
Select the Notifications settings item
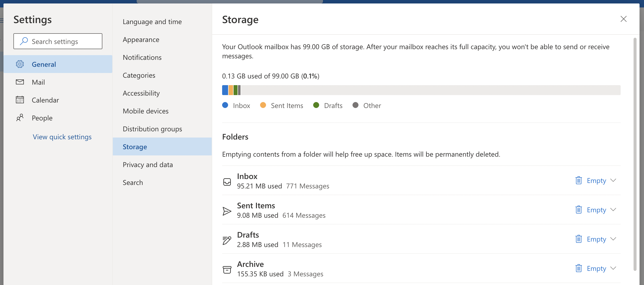142,57
